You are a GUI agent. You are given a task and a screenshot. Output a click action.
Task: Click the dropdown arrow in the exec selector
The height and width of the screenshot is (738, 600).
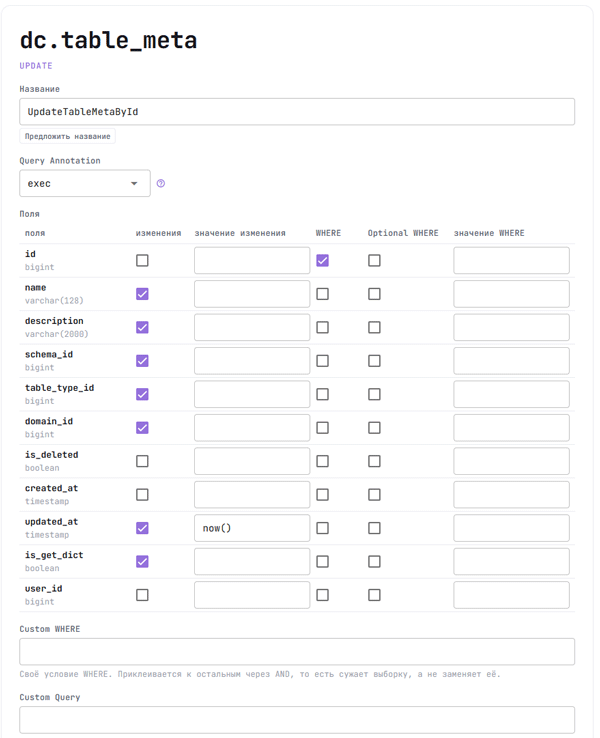[134, 184]
